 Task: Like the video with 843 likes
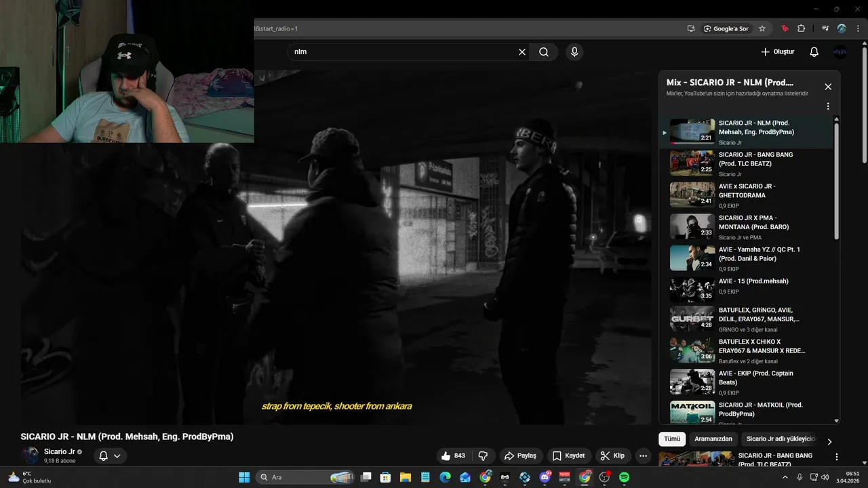coord(453,456)
